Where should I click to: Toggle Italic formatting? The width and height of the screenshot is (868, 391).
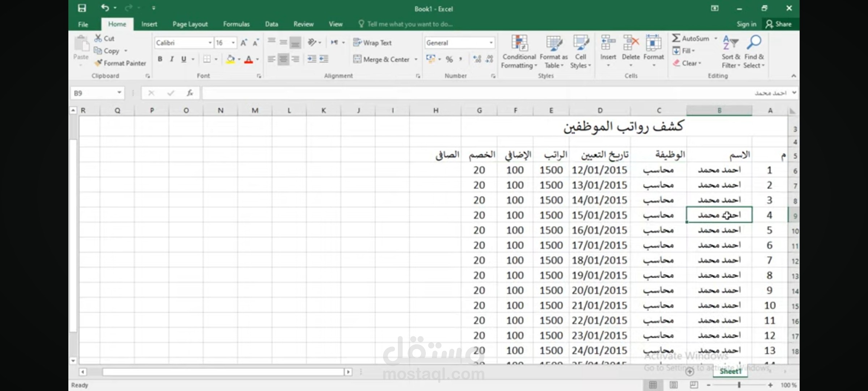(x=172, y=59)
